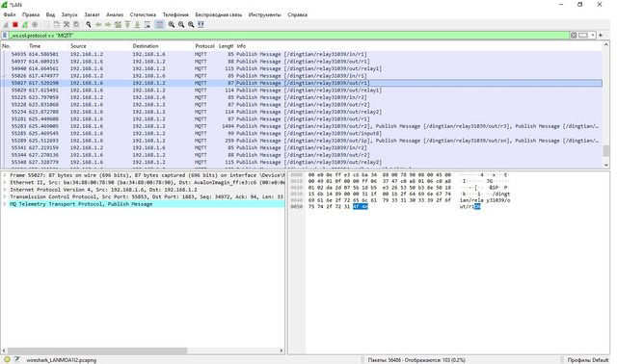Click highlighted hex bytes 4f 4e
Screen dimensions: 617x364
(360, 207)
